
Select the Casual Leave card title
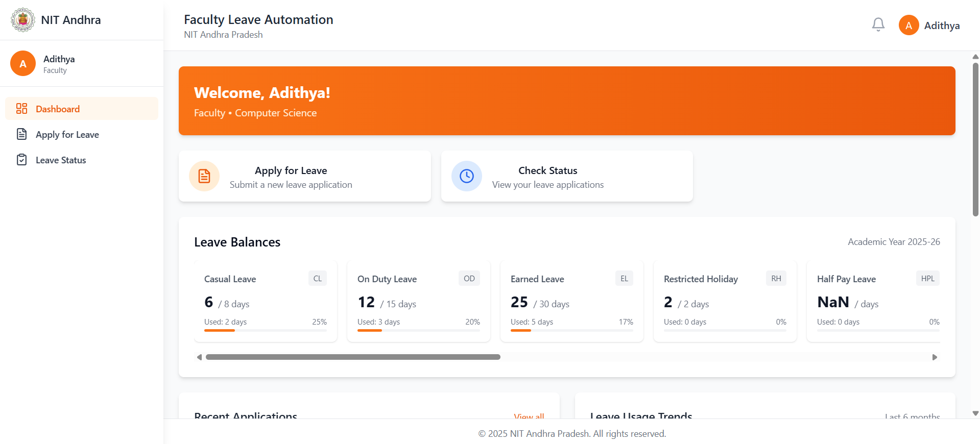pos(230,279)
